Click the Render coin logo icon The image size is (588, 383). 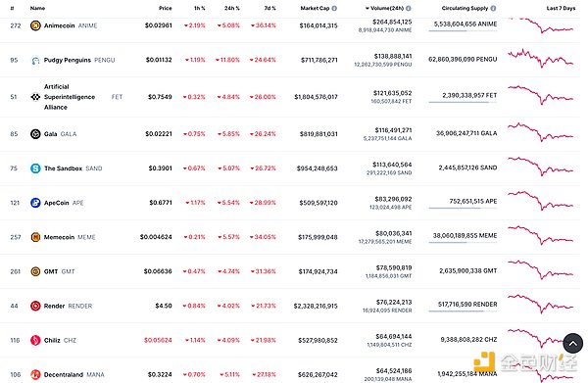click(35, 306)
